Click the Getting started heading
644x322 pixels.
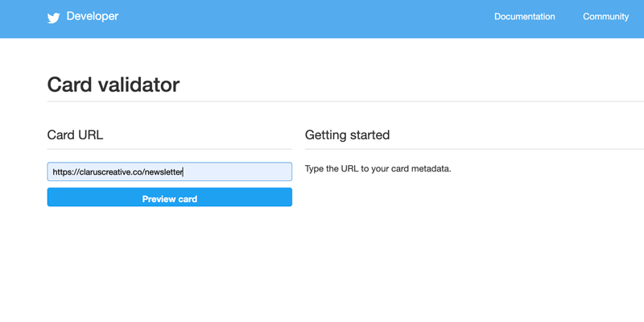[348, 134]
